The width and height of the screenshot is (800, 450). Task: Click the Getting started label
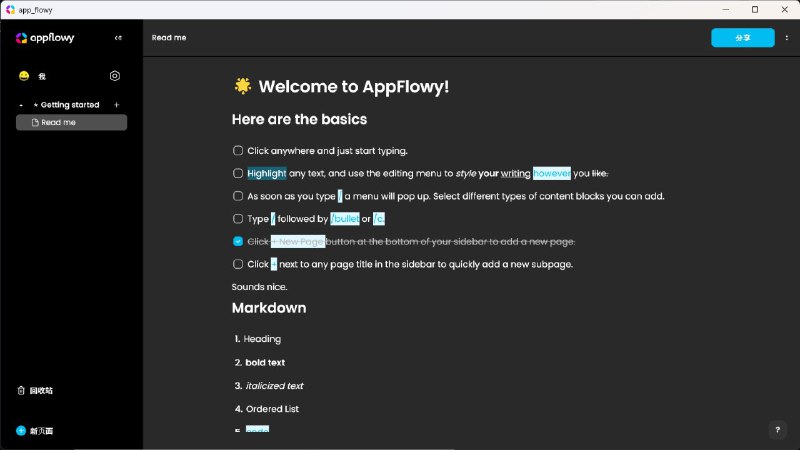[70, 105]
